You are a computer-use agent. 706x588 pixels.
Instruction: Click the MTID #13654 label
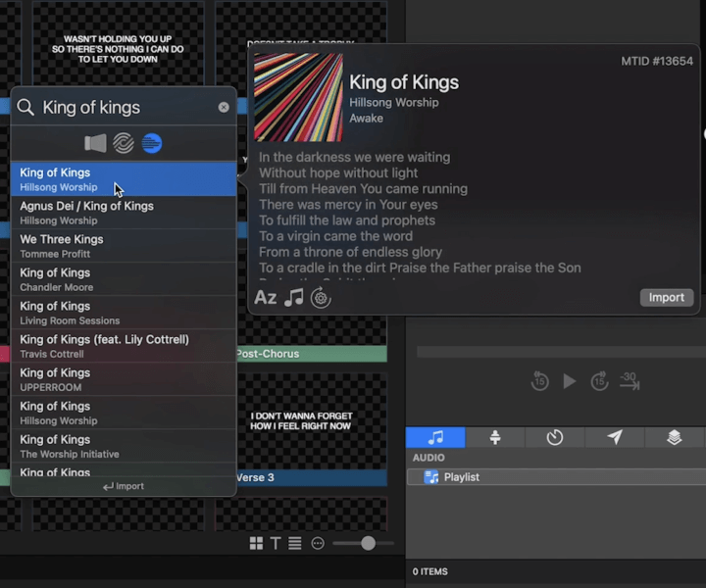click(x=657, y=61)
